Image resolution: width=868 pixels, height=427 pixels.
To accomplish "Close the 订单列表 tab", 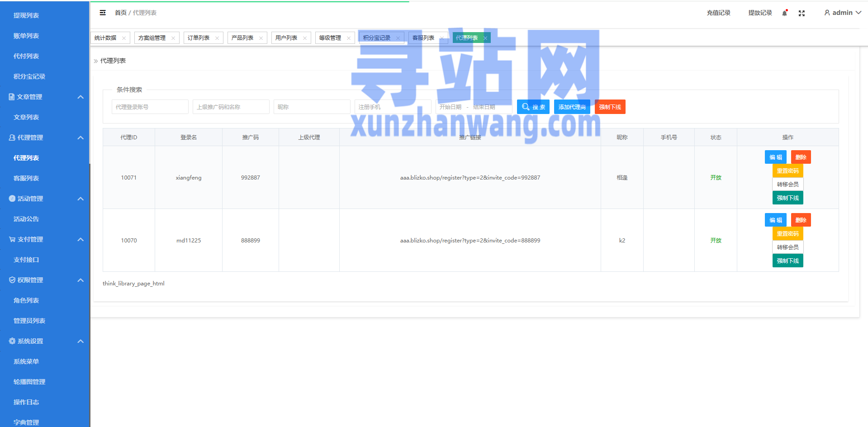I will [x=217, y=38].
